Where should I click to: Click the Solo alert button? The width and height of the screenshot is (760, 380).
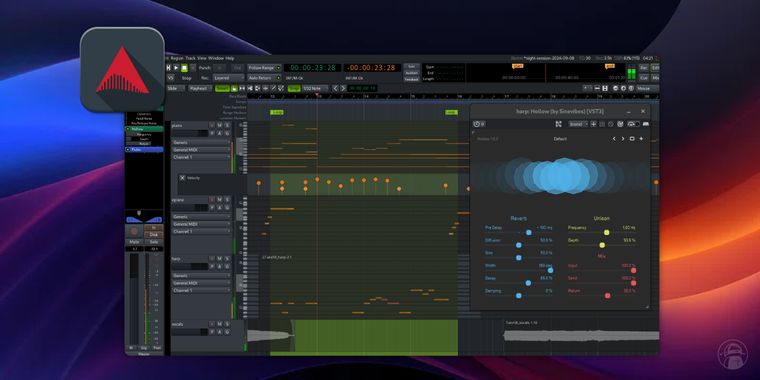411,66
